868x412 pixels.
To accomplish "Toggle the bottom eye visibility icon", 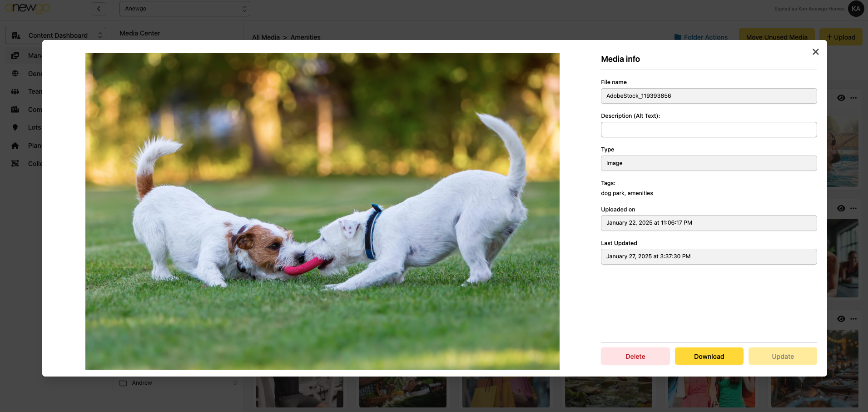I will pos(841,319).
